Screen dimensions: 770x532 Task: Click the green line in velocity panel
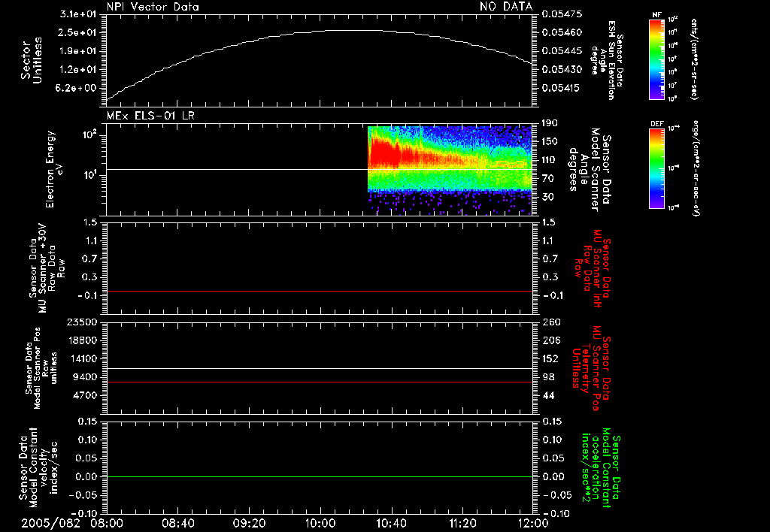[x=319, y=476]
